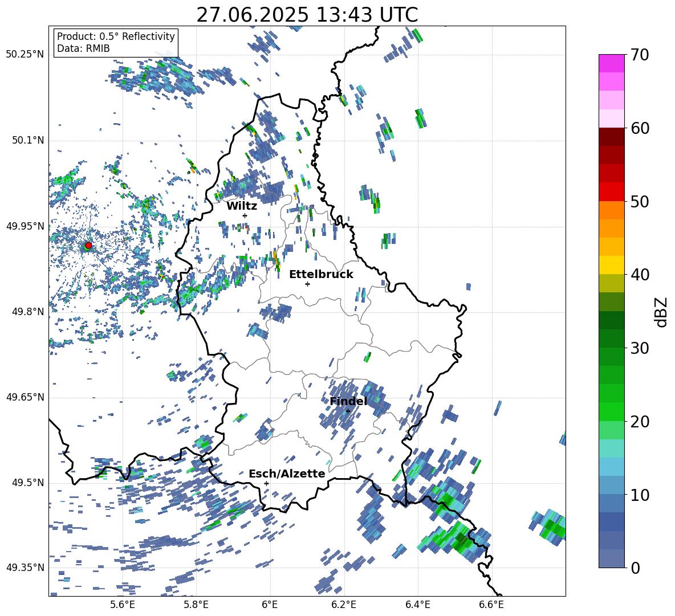
Task: Click the Esch/Alzette city label
Action: tap(287, 474)
